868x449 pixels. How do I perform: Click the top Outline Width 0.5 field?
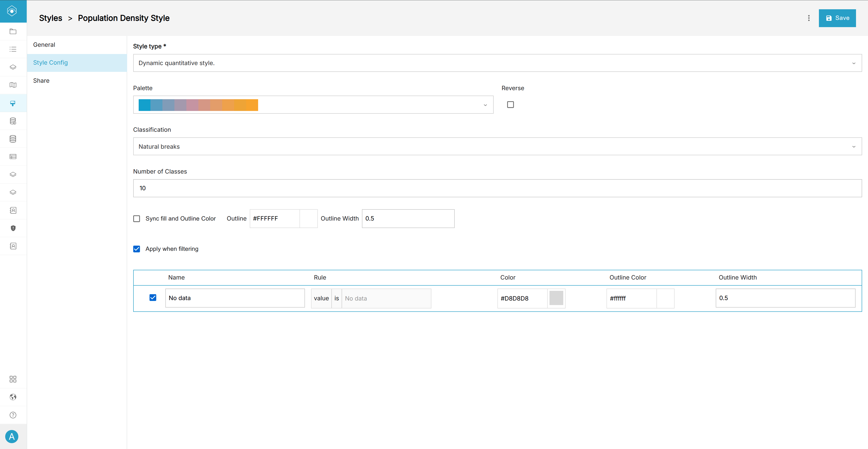[x=408, y=219]
